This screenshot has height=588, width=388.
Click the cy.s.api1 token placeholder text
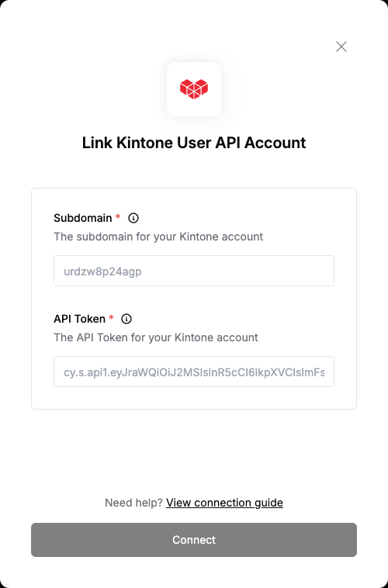click(x=194, y=372)
